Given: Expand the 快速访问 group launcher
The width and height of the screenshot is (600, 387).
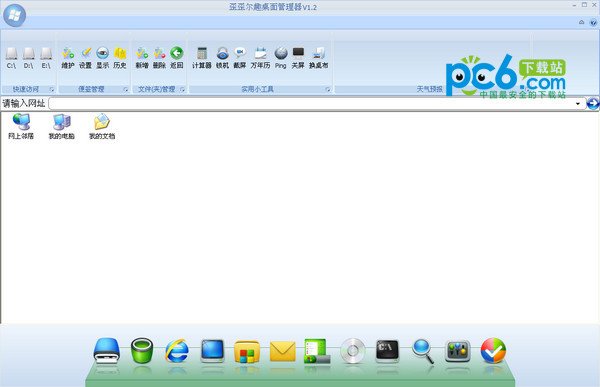Looking at the screenshot, I should (x=52, y=90).
